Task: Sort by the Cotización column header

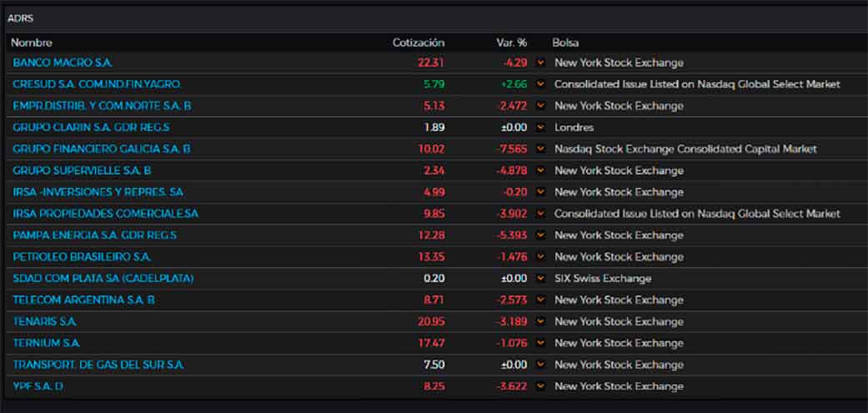Action: [419, 43]
